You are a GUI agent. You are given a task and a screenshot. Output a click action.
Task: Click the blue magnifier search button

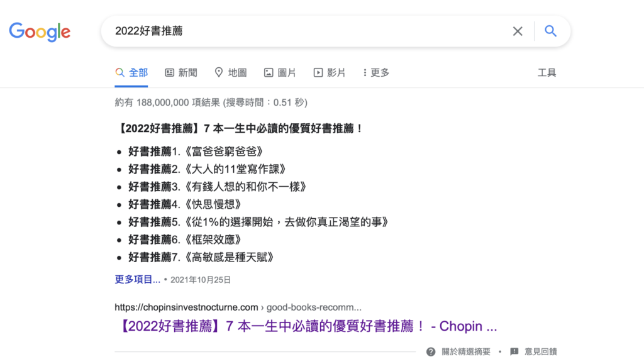(550, 31)
